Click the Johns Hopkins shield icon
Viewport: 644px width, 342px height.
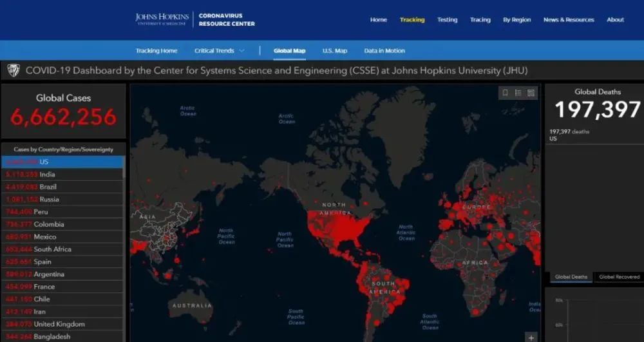(13, 70)
